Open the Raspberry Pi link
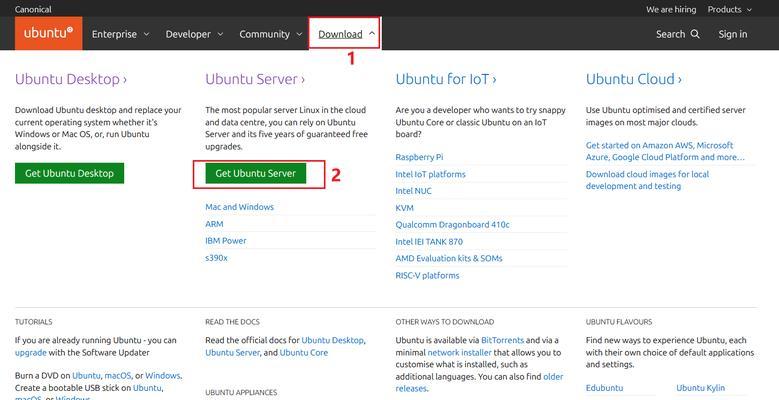The width and height of the screenshot is (779, 400). [419, 157]
